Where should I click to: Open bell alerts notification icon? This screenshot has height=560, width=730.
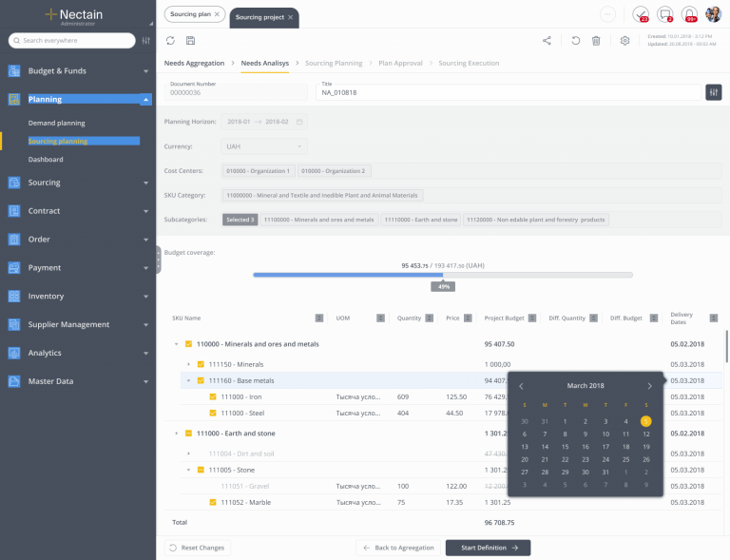(x=689, y=14)
